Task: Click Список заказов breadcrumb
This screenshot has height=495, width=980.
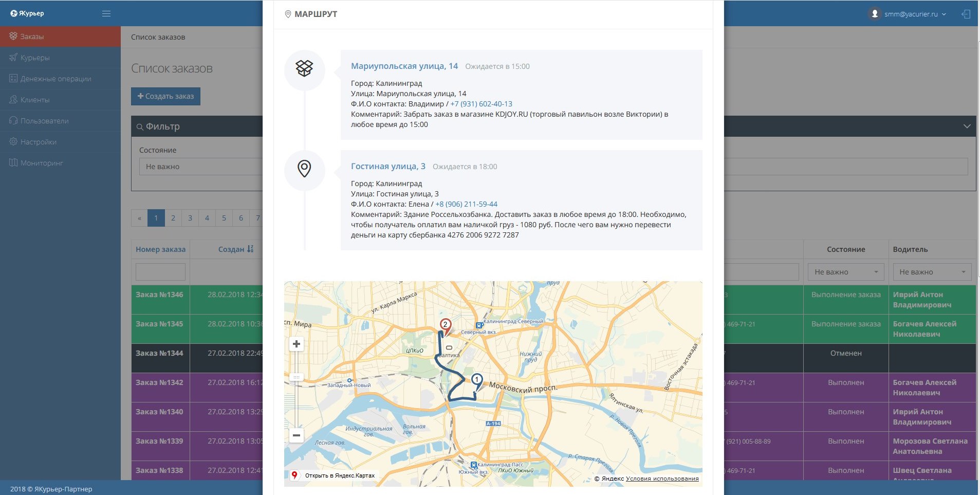Action: pos(158,37)
